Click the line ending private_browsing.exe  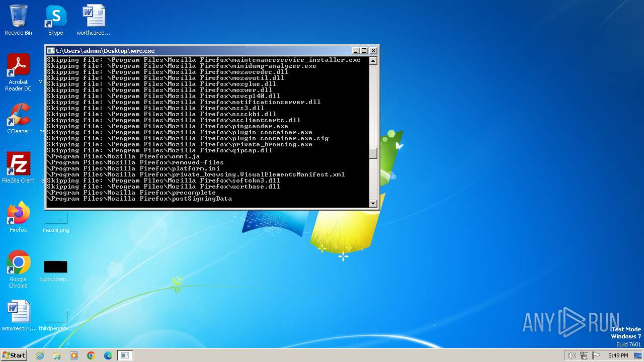point(180,144)
